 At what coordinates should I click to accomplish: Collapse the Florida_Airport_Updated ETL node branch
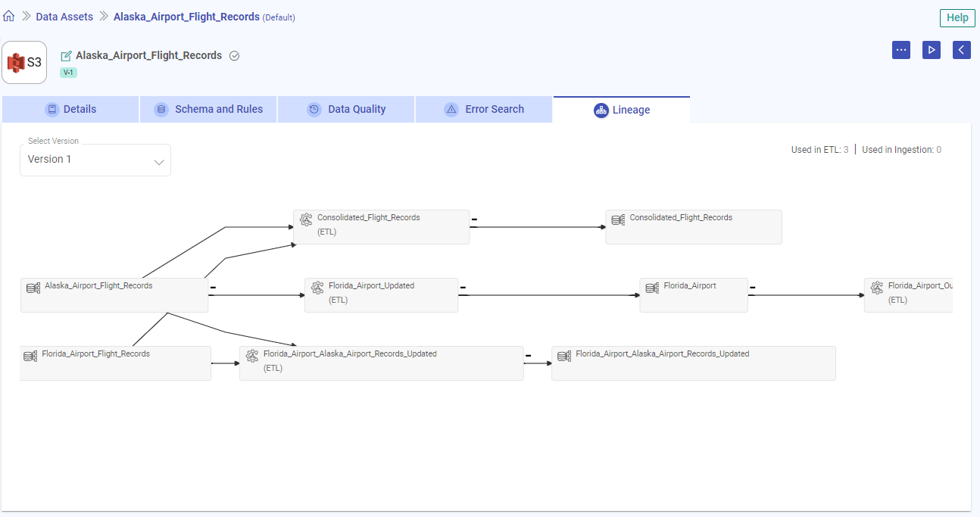click(x=463, y=288)
